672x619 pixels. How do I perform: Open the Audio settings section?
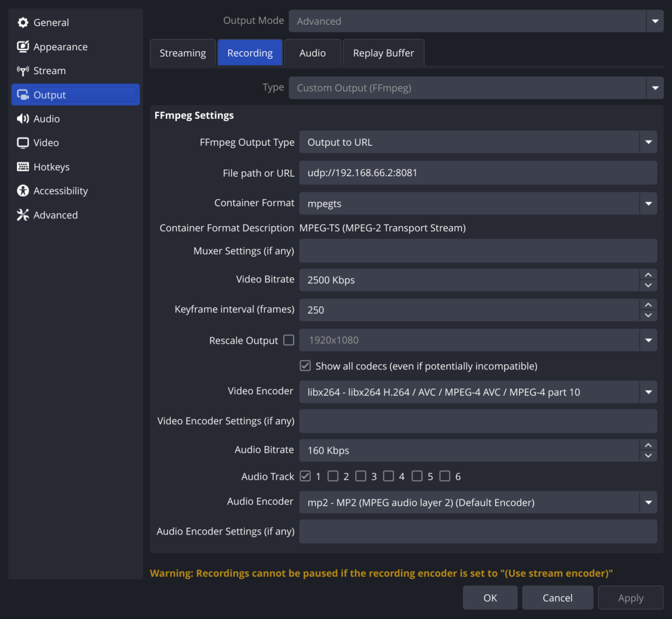coord(46,118)
